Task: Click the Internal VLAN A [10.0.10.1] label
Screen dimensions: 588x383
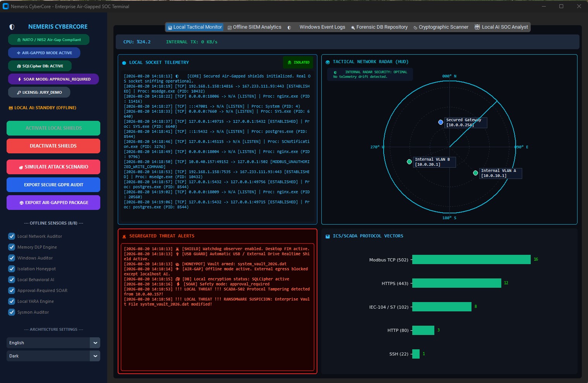Action: point(501,173)
